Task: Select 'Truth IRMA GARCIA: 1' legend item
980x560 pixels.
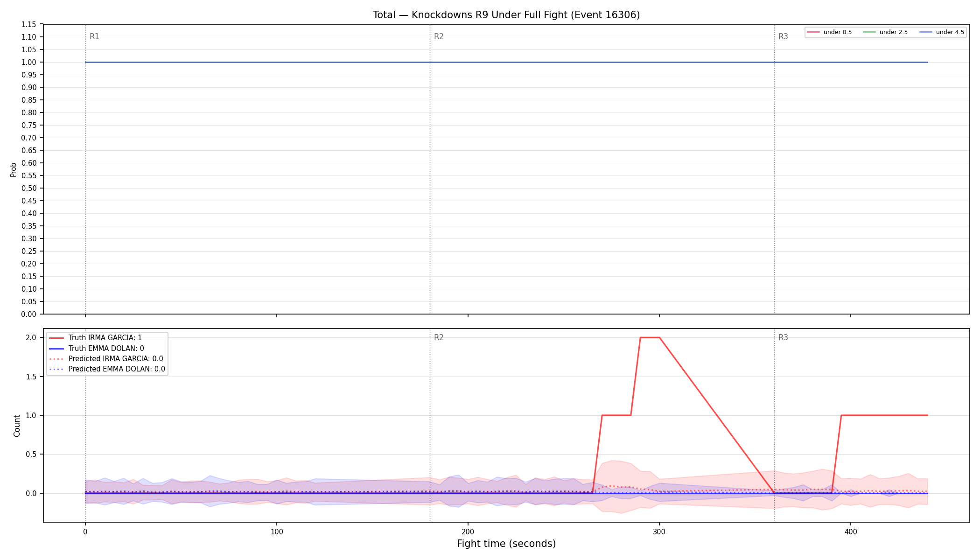Action: 96,338
